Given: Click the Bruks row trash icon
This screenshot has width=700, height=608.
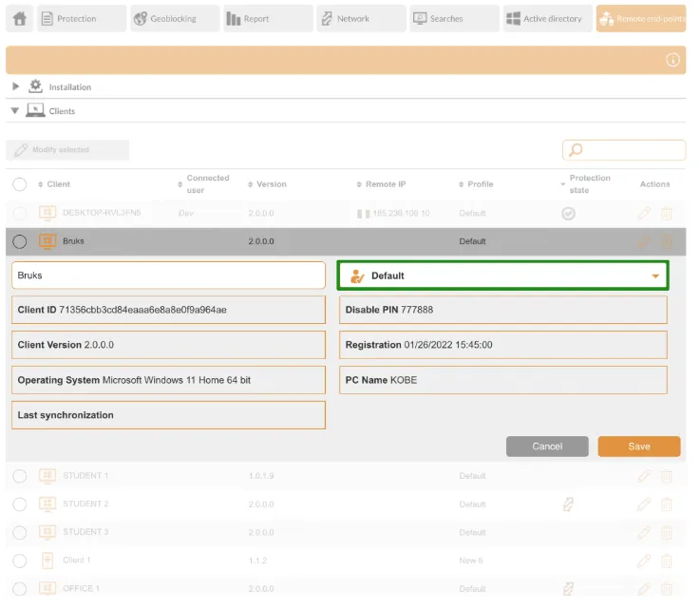Looking at the screenshot, I should (667, 242).
